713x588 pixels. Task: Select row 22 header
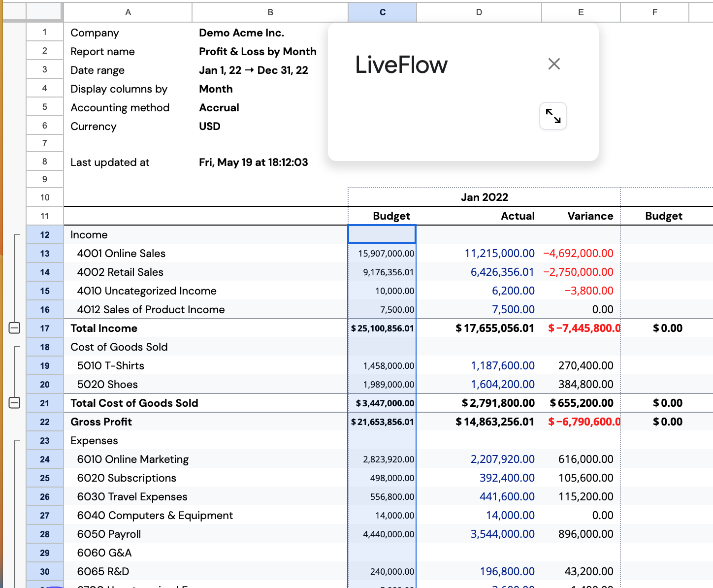pos(45,422)
